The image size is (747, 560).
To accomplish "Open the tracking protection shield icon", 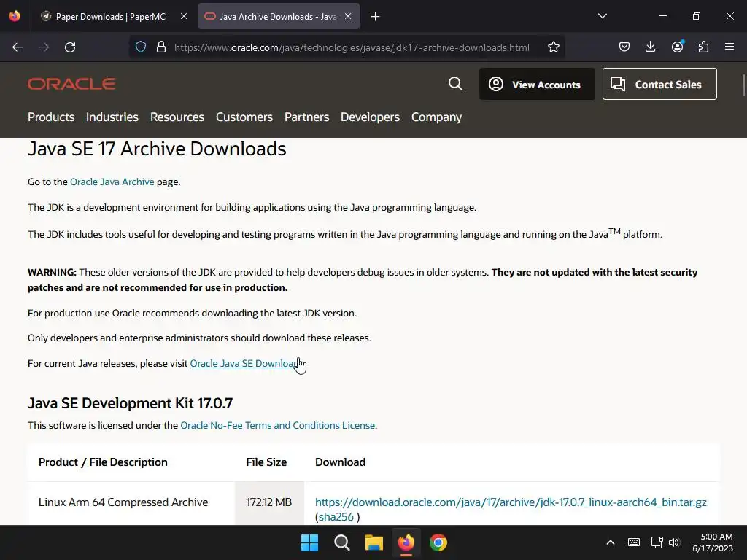I will (141, 47).
